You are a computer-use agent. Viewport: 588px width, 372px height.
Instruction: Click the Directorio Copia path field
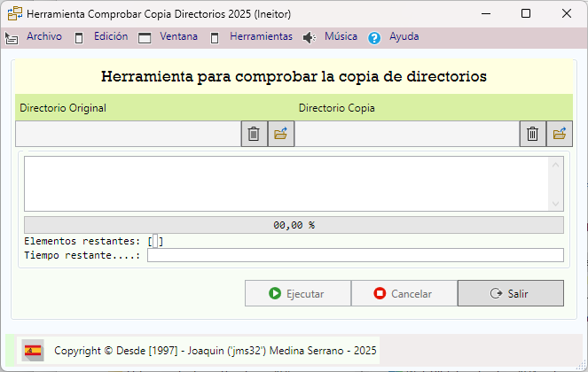(x=407, y=134)
